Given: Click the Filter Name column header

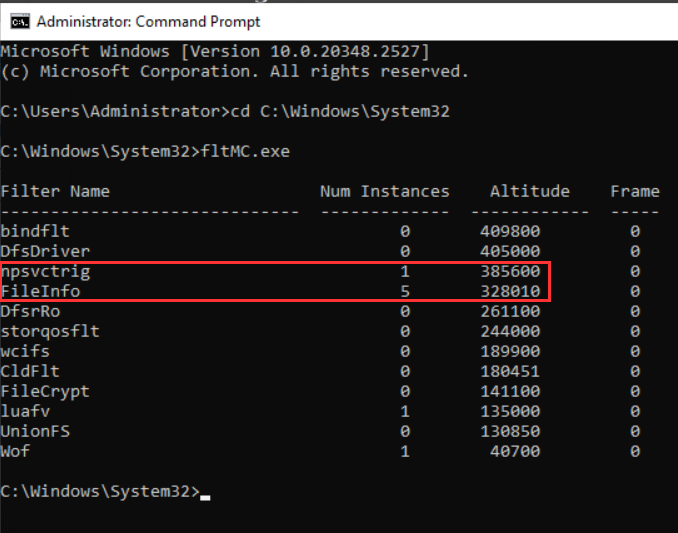Looking at the screenshot, I should 55,191.
